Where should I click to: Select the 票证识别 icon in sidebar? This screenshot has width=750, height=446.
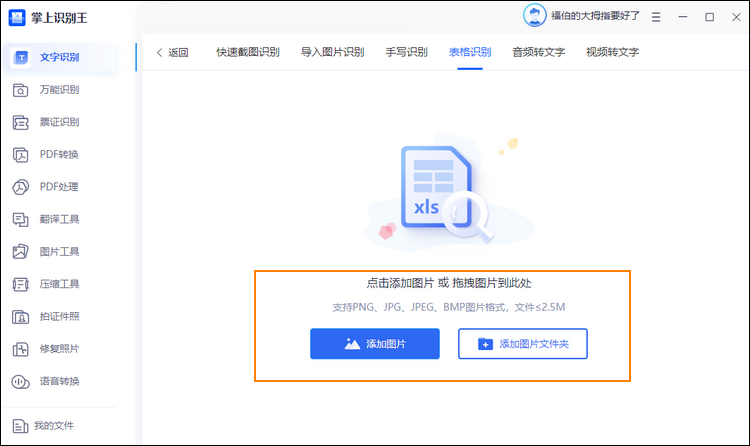click(x=20, y=122)
